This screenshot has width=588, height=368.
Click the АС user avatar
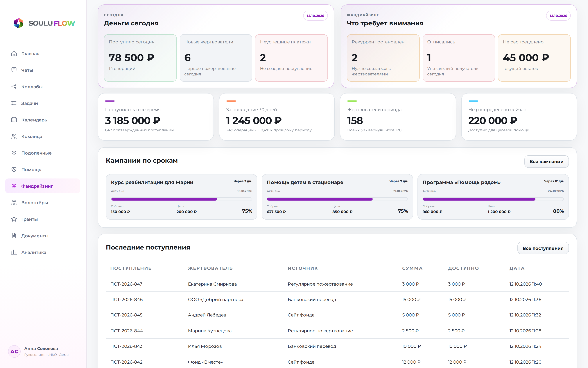click(x=14, y=351)
